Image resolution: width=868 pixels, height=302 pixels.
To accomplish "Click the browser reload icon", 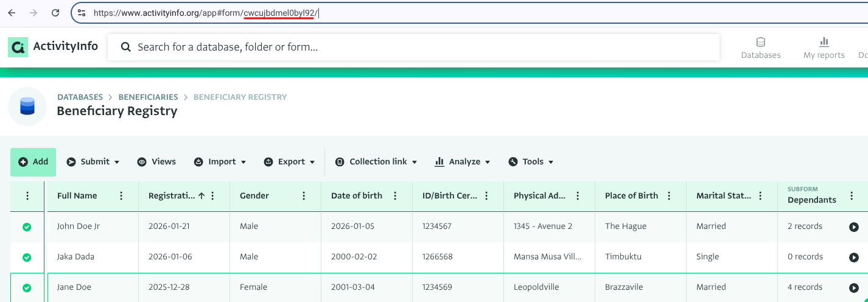I will (55, 13).
